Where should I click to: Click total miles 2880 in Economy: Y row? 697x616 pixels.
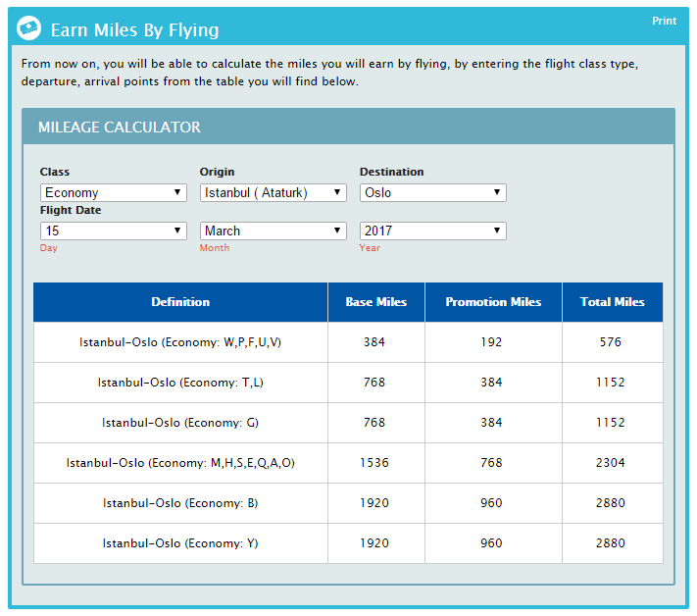(x=611, y=543)
